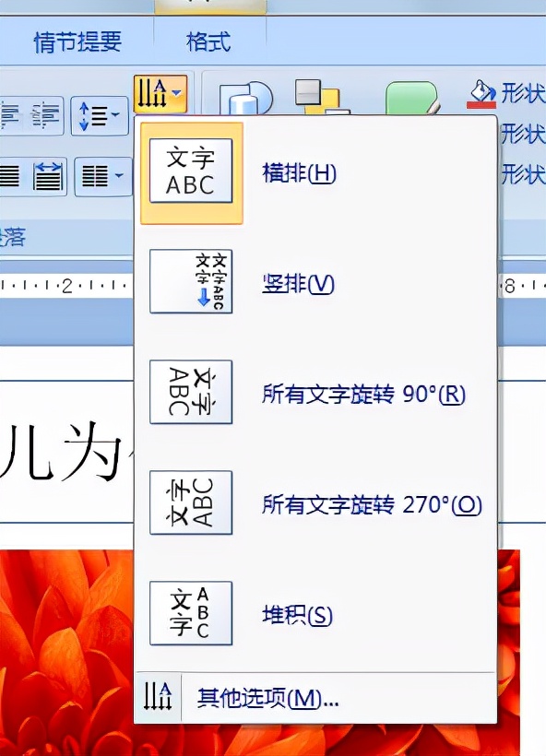546x756 pixels.
Task: Click the horizontal ruler at mark 2
Action: tap(67, 287)
